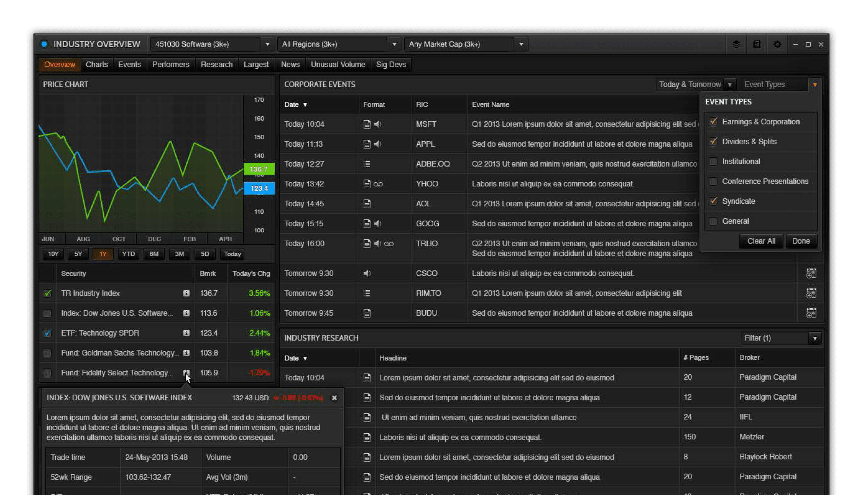Close the Dow Jones Software Index popup
The width and height of the screenshot is (868, 495).
334,398
